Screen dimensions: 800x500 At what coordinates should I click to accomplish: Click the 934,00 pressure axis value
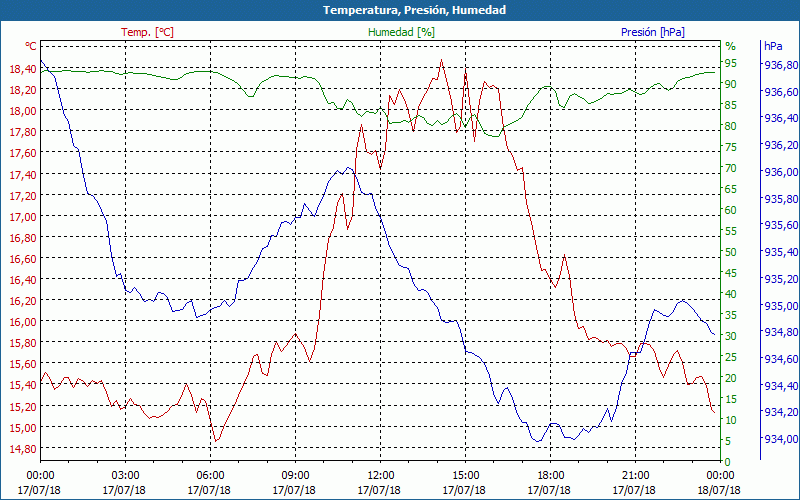[x=781, y=439]
